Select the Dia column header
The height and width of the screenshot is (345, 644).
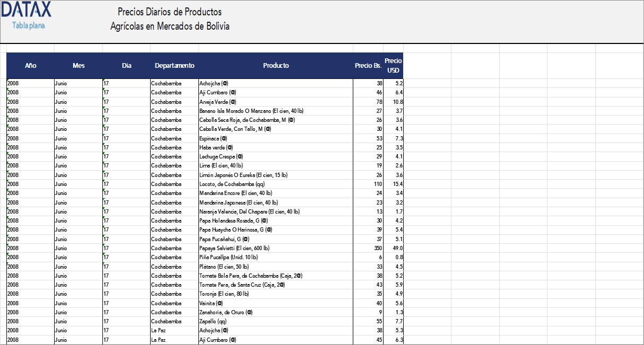(x=126, y=65)
